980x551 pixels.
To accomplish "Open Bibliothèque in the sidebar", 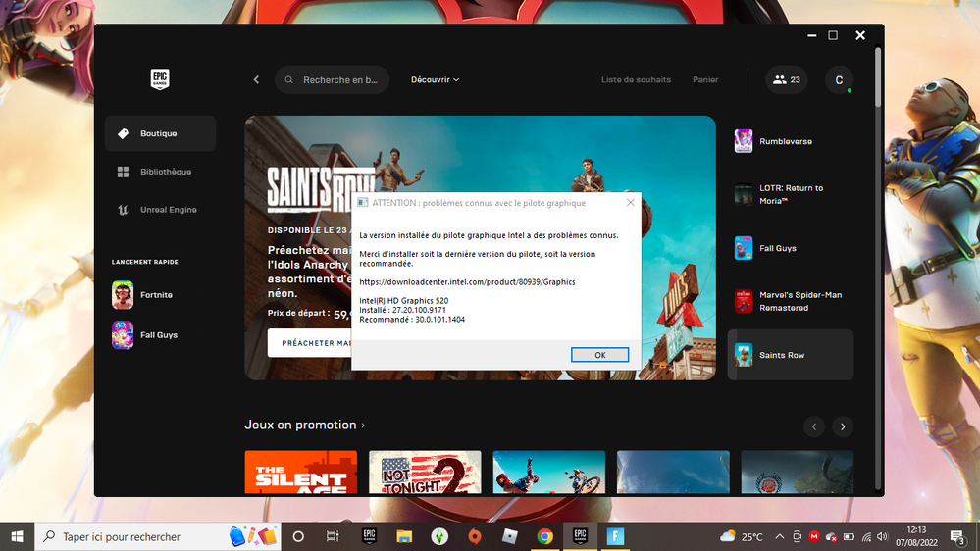I will click(x=160, y=172).
